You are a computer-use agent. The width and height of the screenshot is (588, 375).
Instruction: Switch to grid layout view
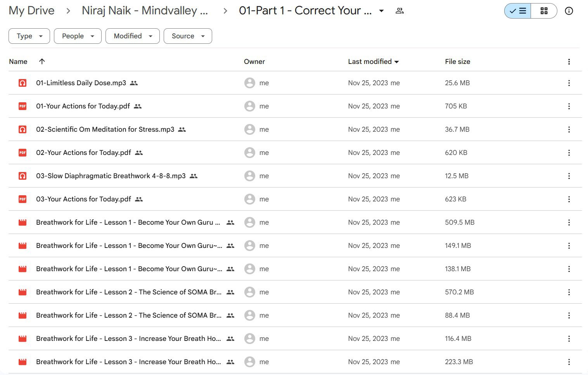click(544, 11)
